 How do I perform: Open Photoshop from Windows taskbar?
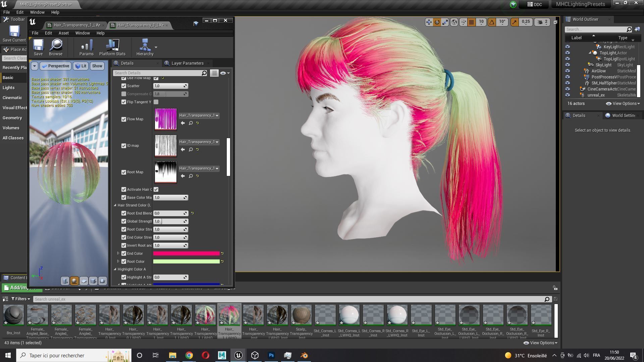point(271,355)
